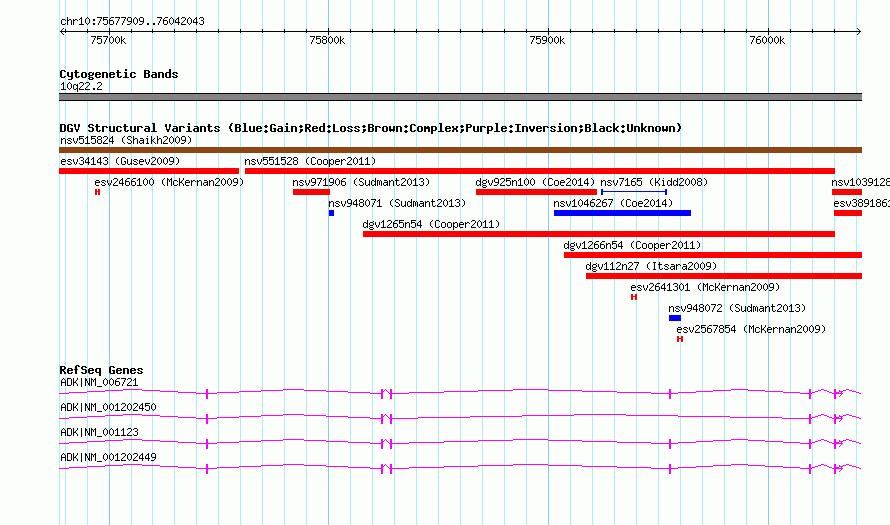Screen dimensions: 890x525
Task: Click the gray 10q22.2 cytogenetic band bar
Action: coord(460,97)
